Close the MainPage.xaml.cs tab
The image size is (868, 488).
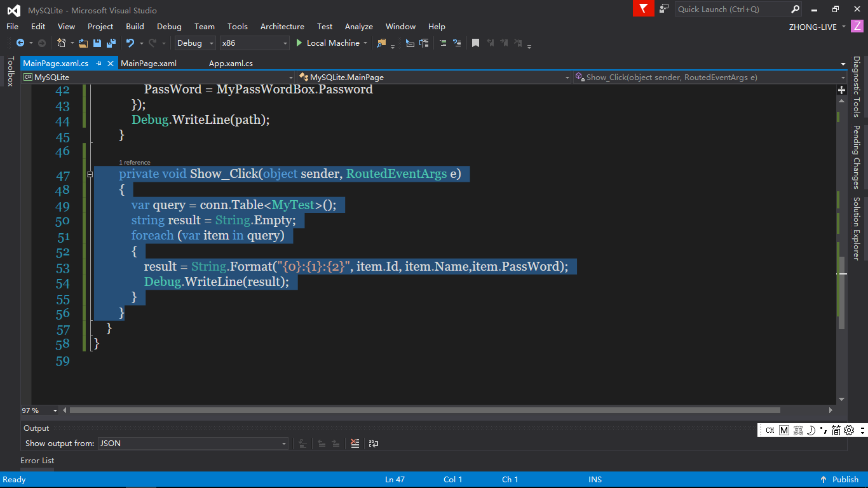point(111,64)
